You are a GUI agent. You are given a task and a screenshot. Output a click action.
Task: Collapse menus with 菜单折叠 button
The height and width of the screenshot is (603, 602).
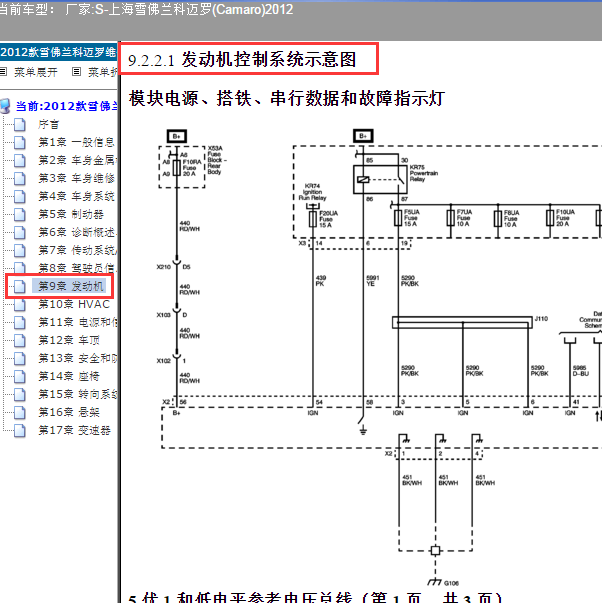click(102, 72)
